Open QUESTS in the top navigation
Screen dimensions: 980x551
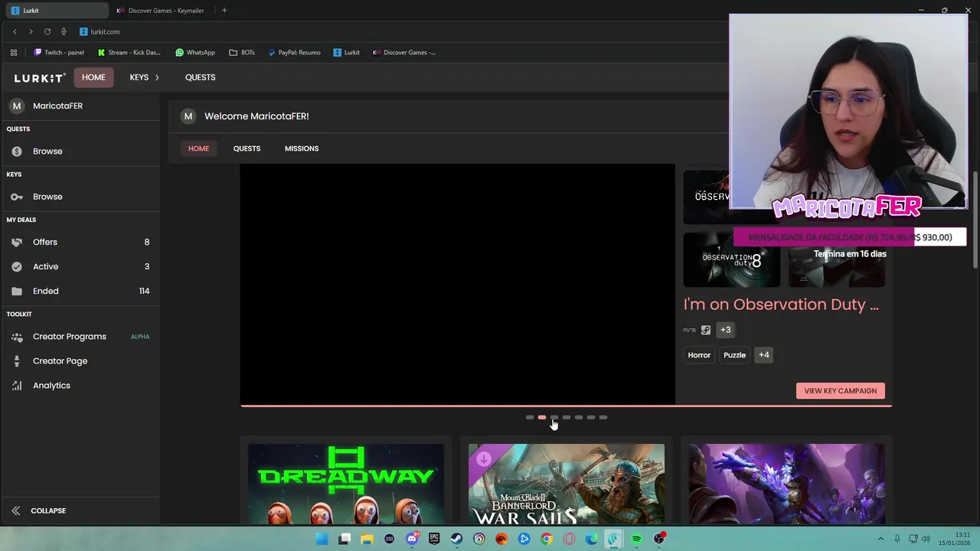[200, 77]
